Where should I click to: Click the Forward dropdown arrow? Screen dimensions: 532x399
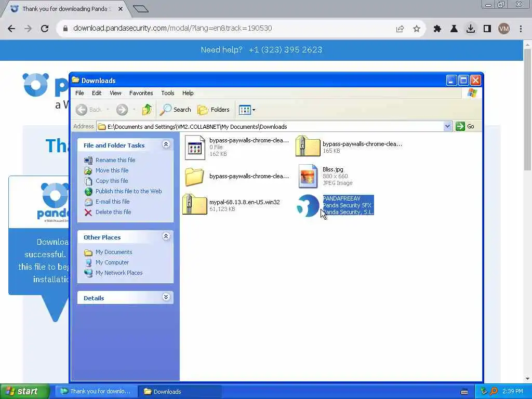coord(135,110)
